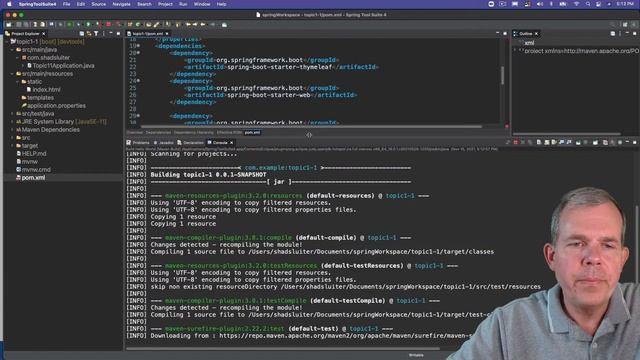Maximize the Console view
The width and height of the screenshot is (640, 360).
tap(635, 142)
